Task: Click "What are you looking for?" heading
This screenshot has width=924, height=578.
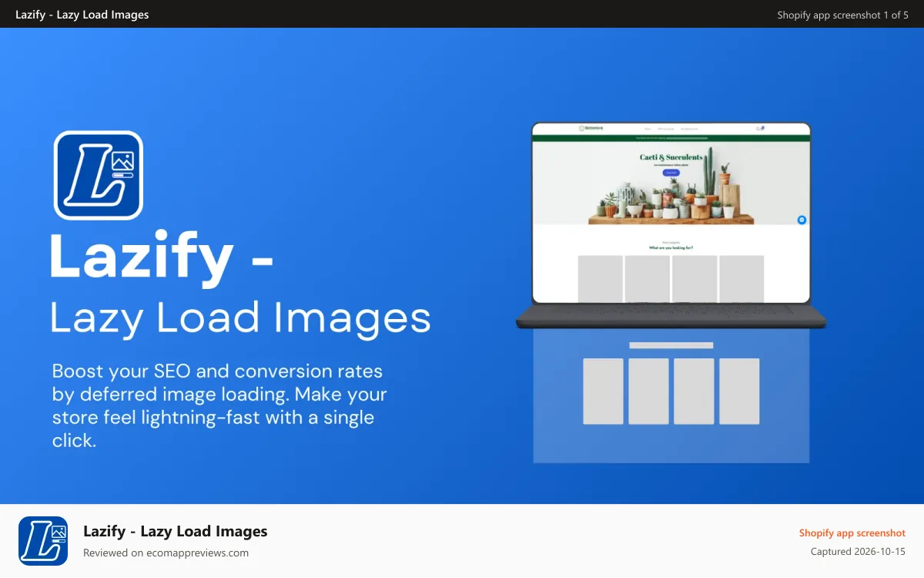Action: coord(671,248)
